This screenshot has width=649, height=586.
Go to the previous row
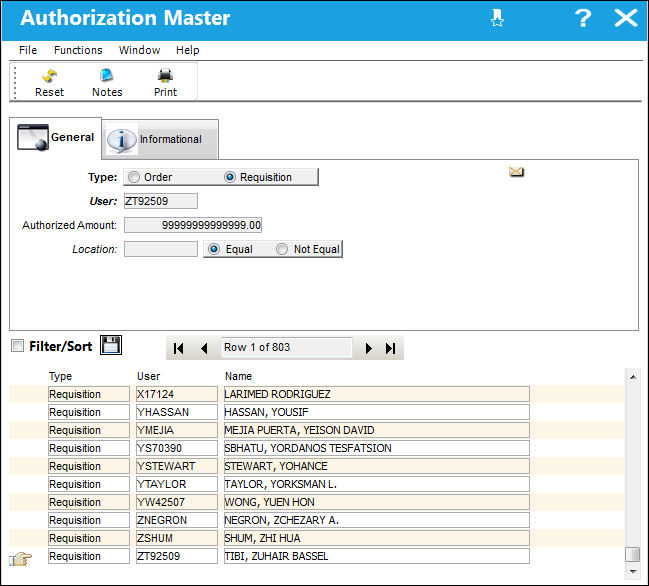tap(204, 348)
